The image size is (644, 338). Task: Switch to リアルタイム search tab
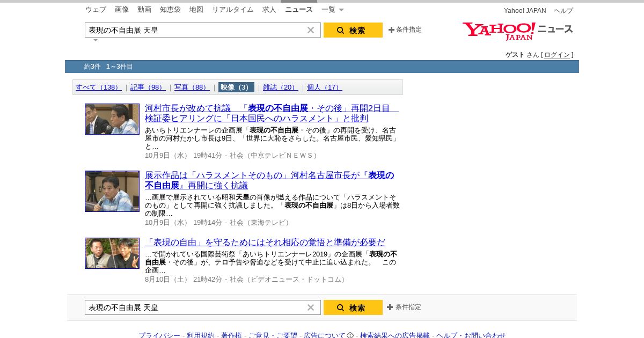(x=233, y=10)
